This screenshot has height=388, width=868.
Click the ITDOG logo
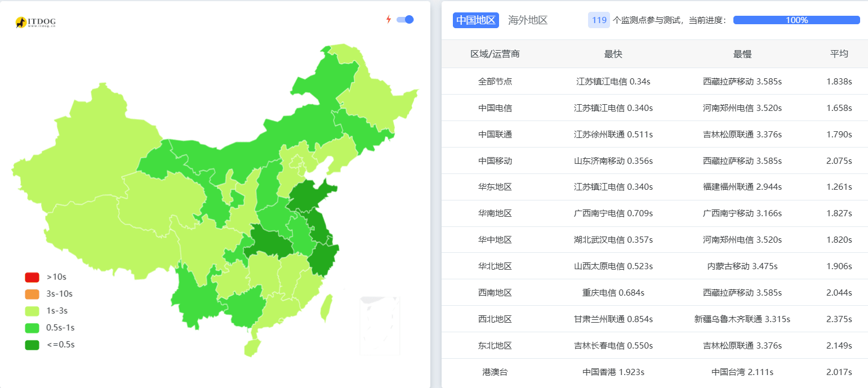point(35,23)
